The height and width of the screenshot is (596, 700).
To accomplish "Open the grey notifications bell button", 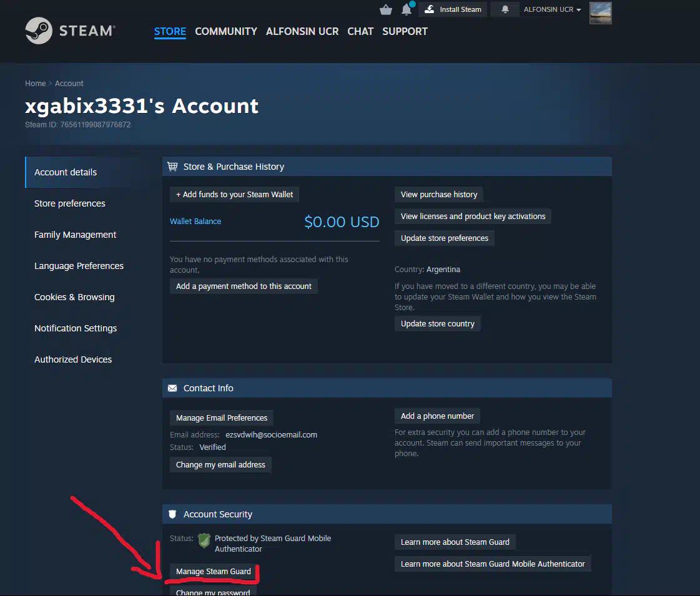I will 505,9.
